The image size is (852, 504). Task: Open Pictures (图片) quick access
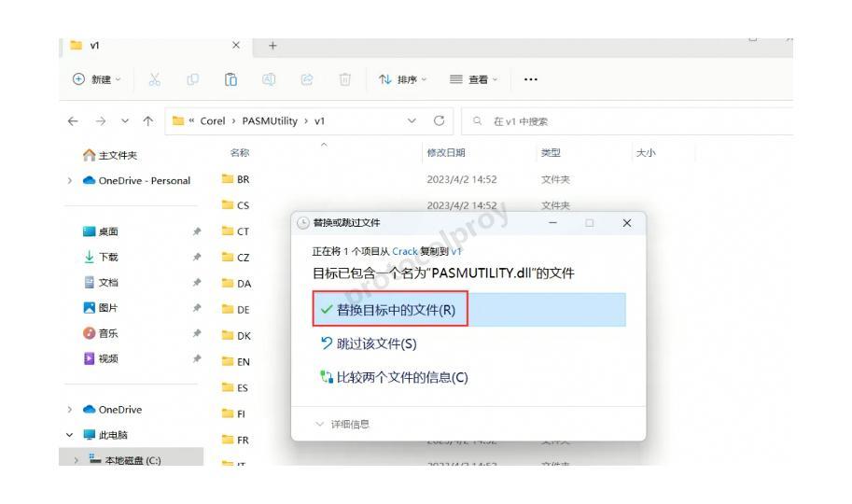coord(101,308)
